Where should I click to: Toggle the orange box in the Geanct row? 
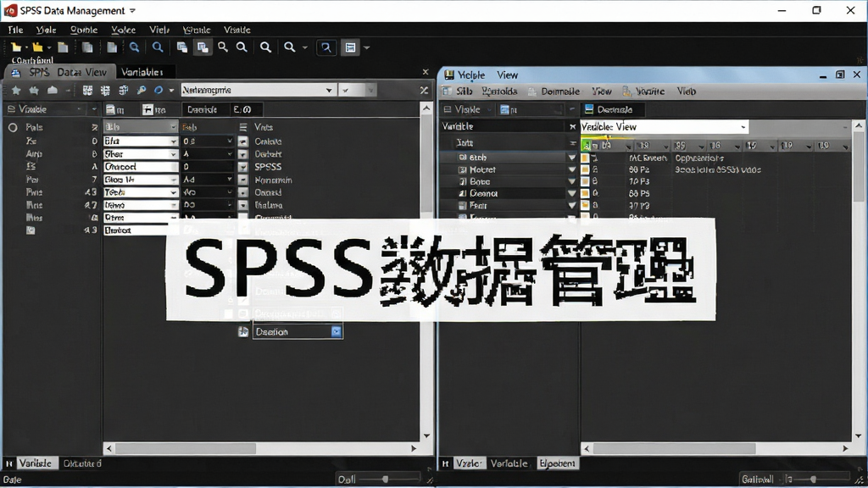tap(585, 194)
